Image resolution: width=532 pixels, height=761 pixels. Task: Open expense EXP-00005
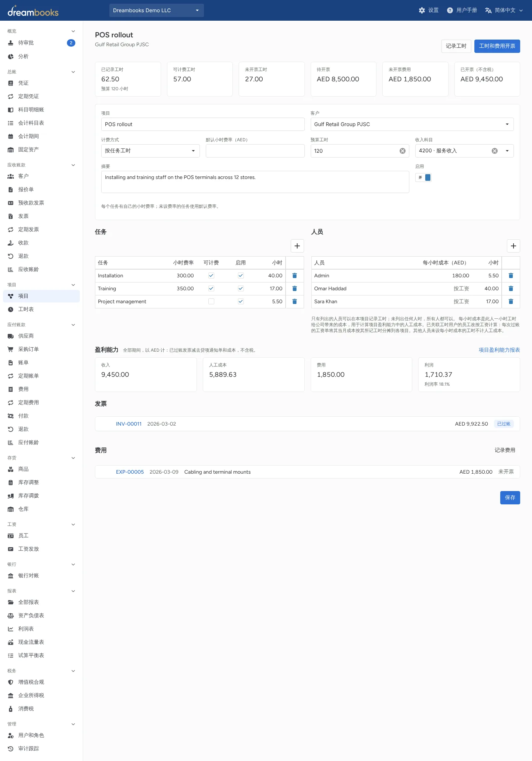point(130,472)
